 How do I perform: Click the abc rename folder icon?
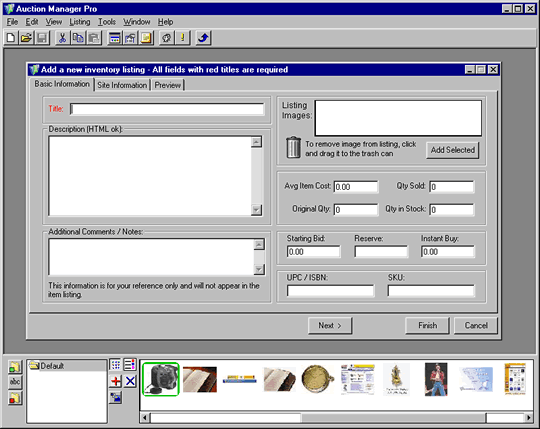pos(15,382)
